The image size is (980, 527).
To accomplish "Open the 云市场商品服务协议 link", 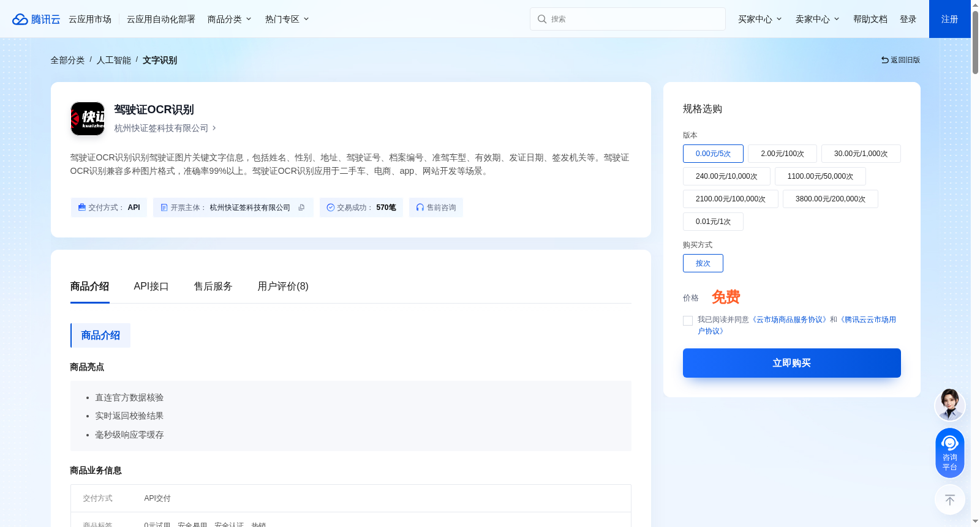I will pos(790,320).
